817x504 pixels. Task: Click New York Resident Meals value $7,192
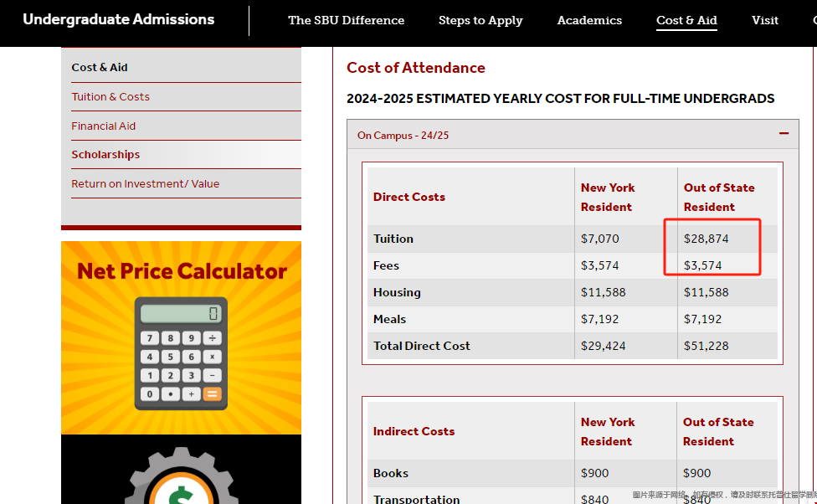[599, 319]
